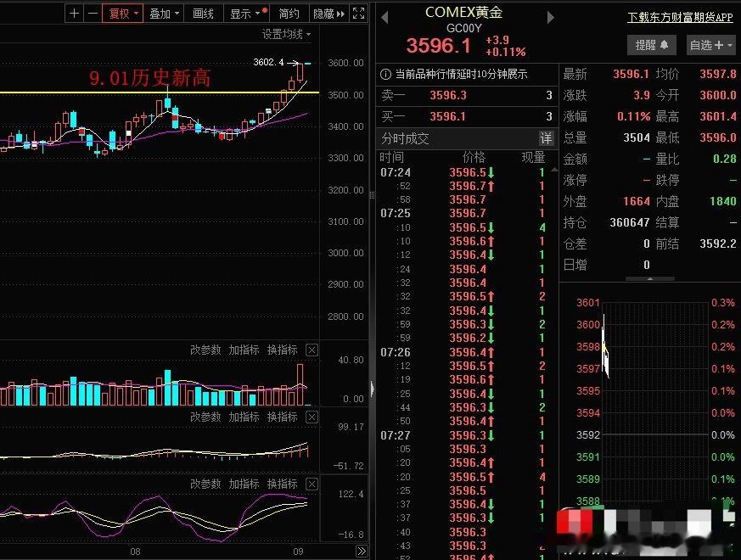Click the 价格 column header

click(x=474, y=157)
